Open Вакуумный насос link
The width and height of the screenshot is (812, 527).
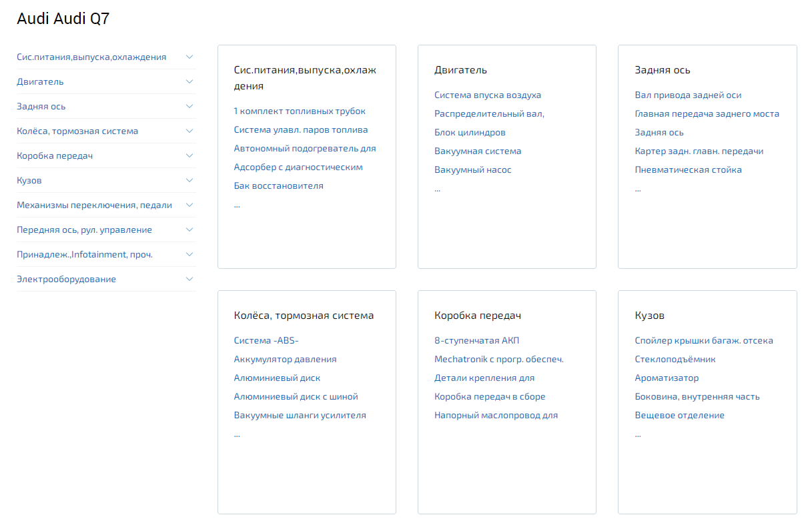click(x=473, y=170)
